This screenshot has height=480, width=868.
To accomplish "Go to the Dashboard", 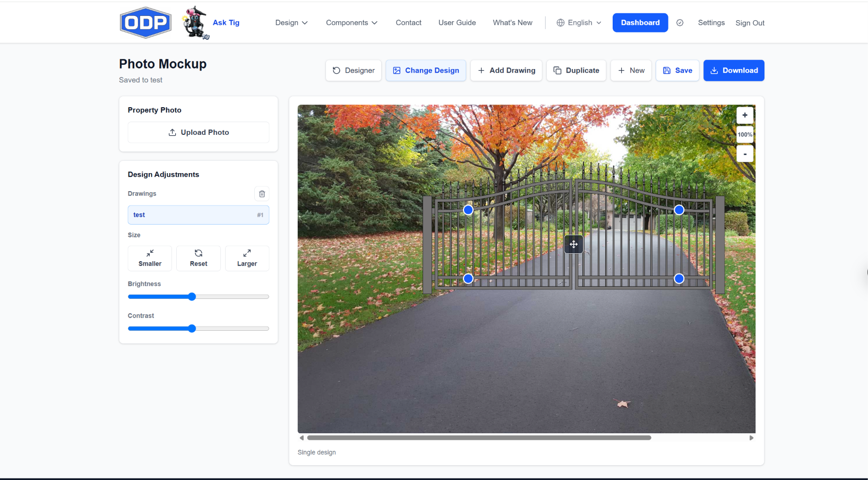I will pos(640,22).
